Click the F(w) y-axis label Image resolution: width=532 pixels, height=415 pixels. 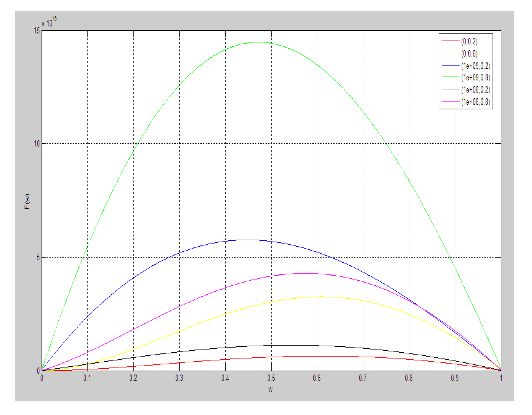(27, 201)
